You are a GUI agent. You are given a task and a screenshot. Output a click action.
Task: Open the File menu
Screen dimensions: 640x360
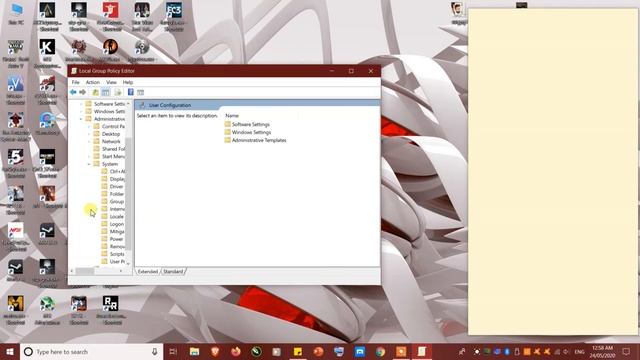point(76,82)
